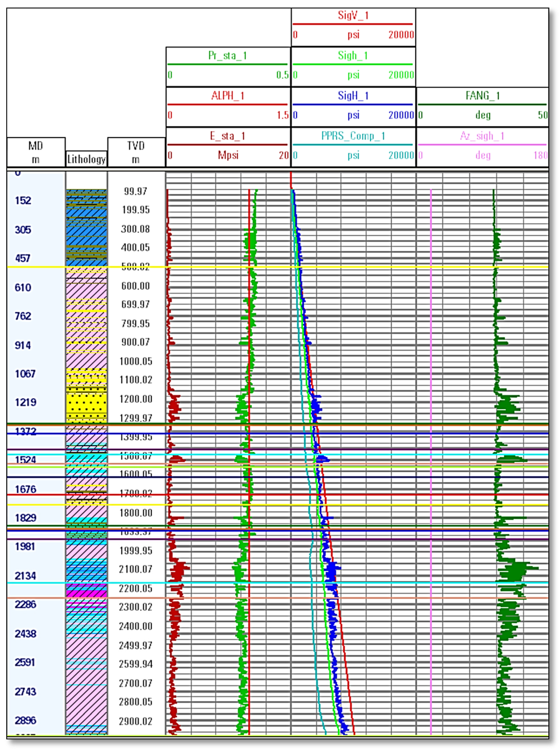This screenshot has height=749, width=560.
Task: Select the E_sta_1 curve header
Action: (227, 136)
